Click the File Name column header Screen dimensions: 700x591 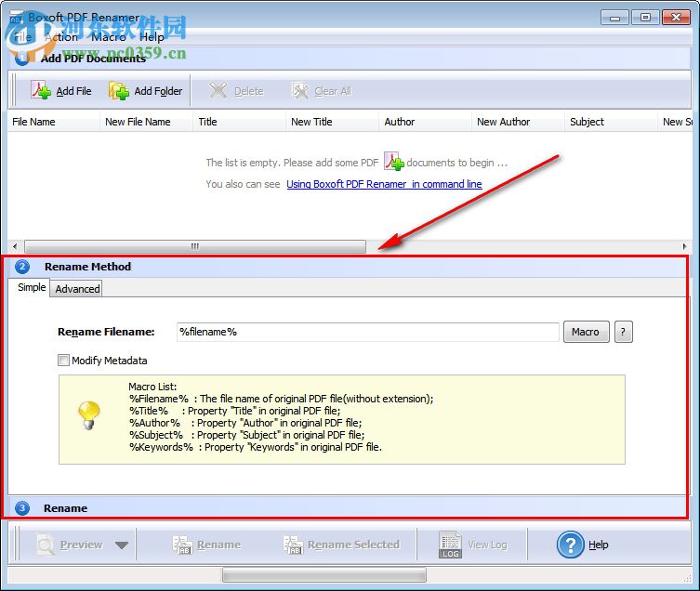54,122
